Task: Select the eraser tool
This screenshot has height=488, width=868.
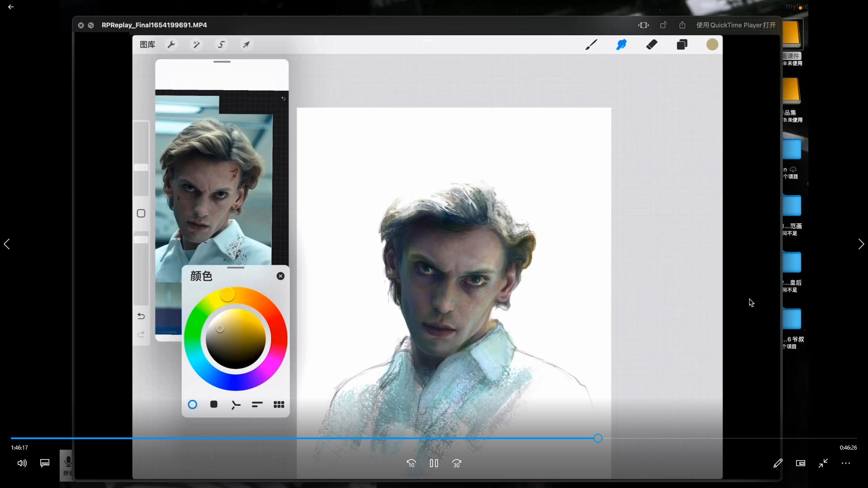Action: point(652,44)
